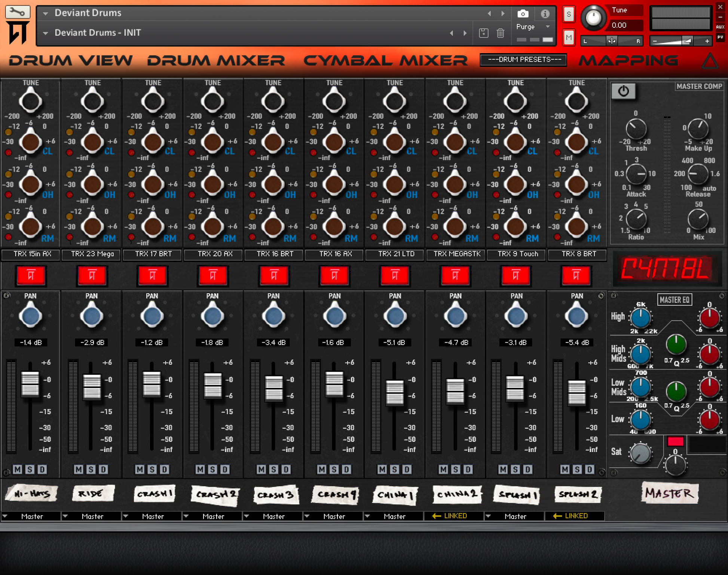728x575 pixels.
Task: Toggle the Master Comp power button
Action: pyautogui.click(x=623, y=91)
